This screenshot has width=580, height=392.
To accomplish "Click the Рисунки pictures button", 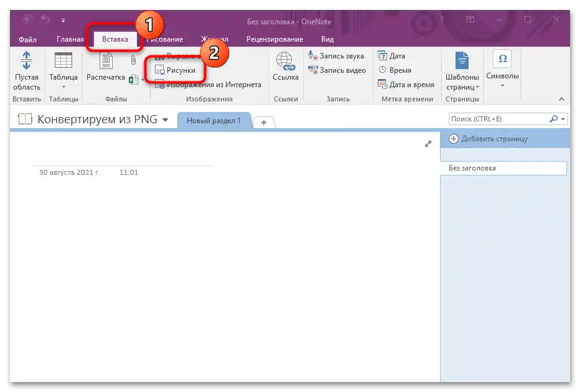I will coord(175,70).
